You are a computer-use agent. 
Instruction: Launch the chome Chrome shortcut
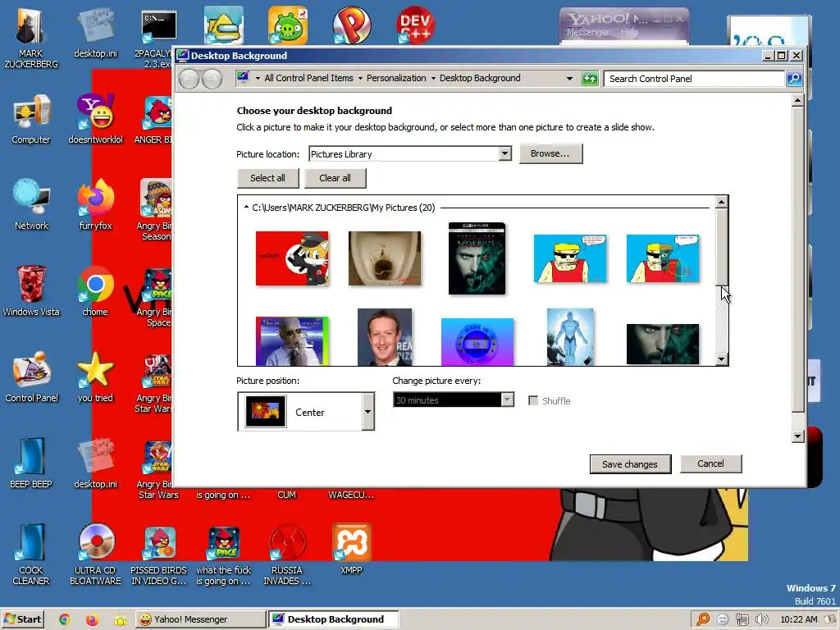(x=95, y=291)
